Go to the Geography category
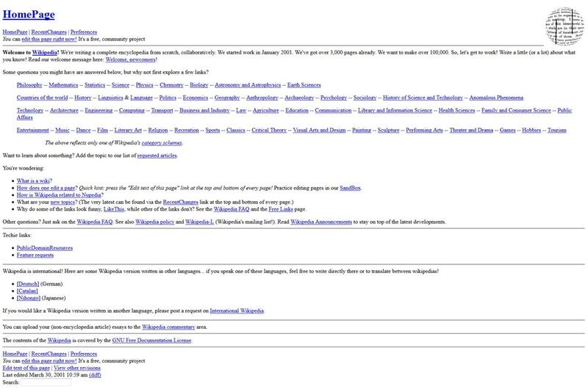 227,98
